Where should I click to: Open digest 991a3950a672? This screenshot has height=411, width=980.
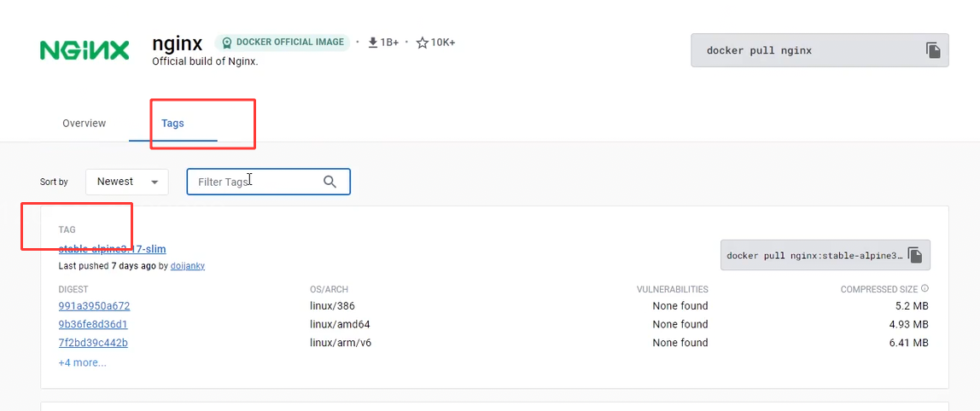coord(95,306)
